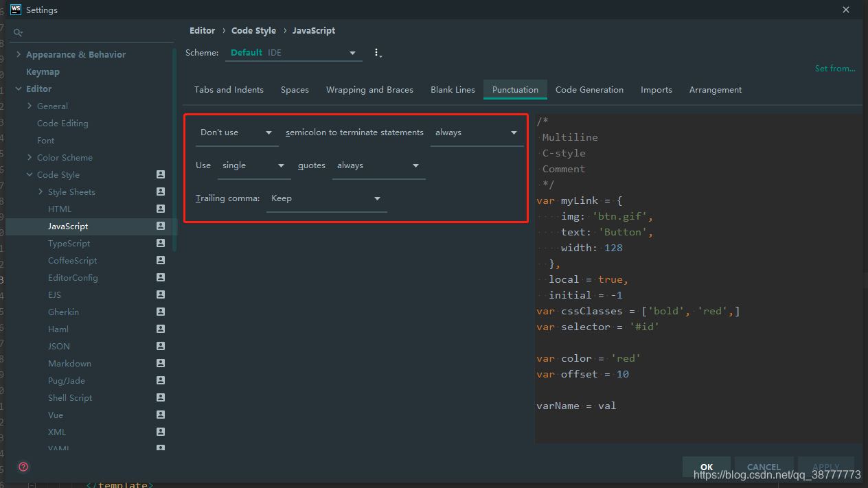Screen dimensions: 868x488
Task: Select TypeScript code style
Action: click(69, 243)
